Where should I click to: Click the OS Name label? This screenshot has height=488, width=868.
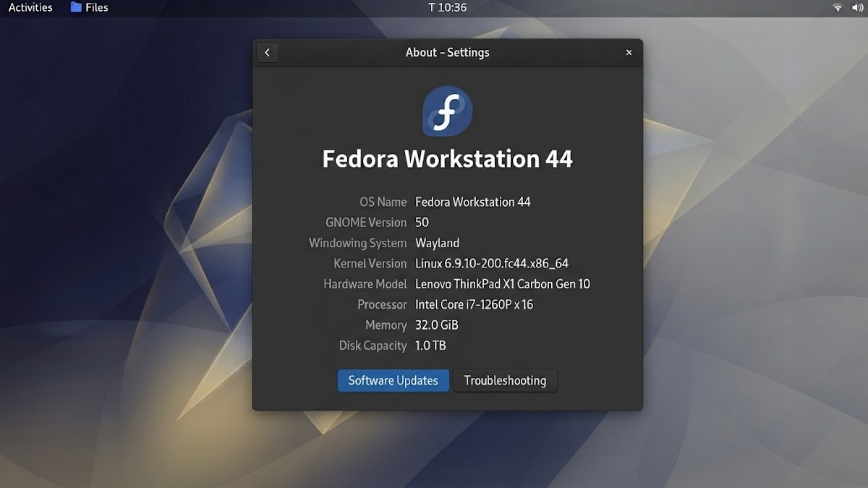pyautogui.click(x=383, y=202)
